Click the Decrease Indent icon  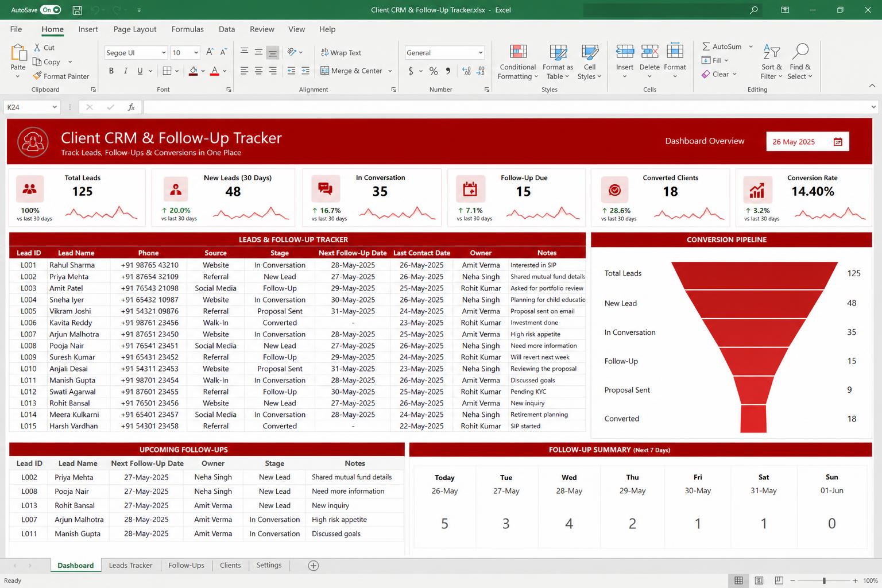pos(291,71)
